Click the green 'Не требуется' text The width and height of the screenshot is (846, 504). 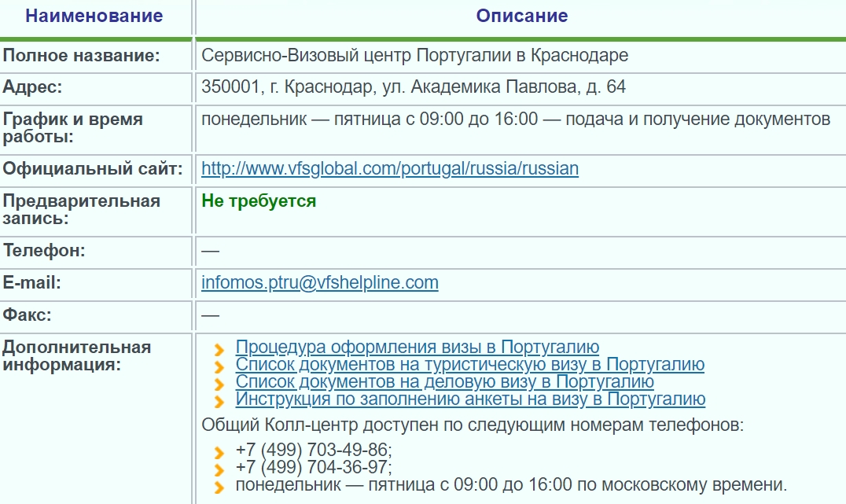(x=259, y=201)
